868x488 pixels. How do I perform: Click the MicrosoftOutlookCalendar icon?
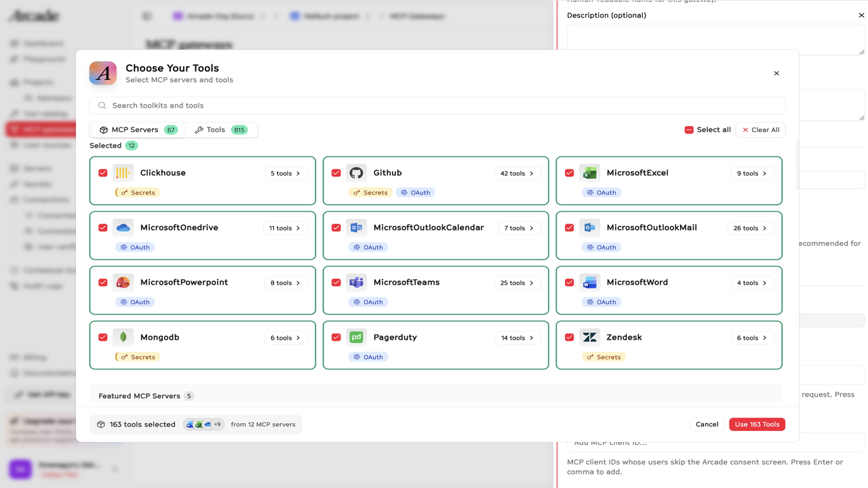[x=356, y=228]
